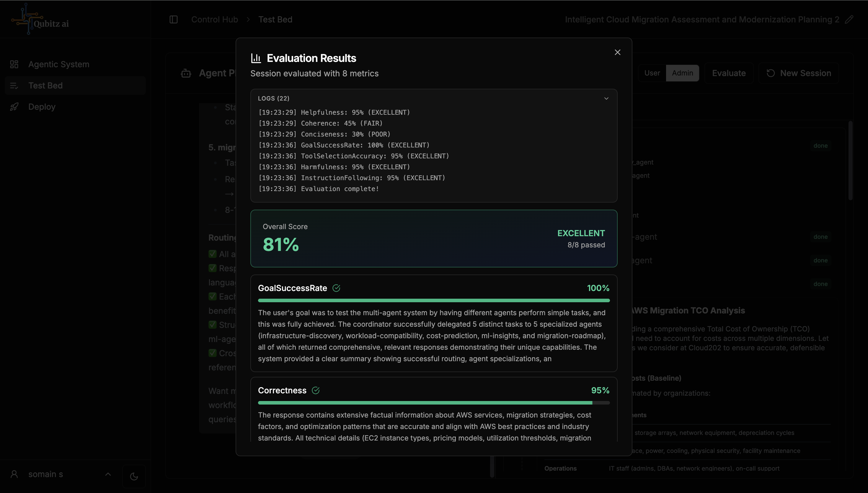Select the Admin mode toggle
The width and height of the screenshot is (868, 493).
682,73
